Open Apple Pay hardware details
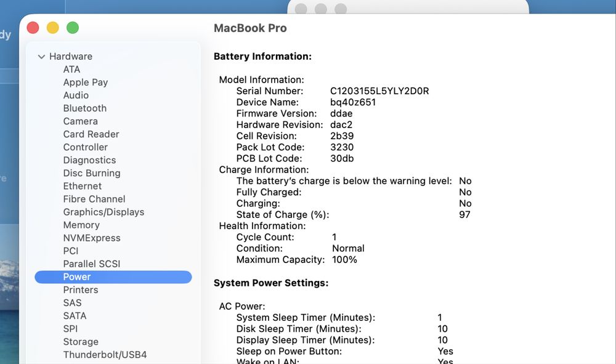 85,83
